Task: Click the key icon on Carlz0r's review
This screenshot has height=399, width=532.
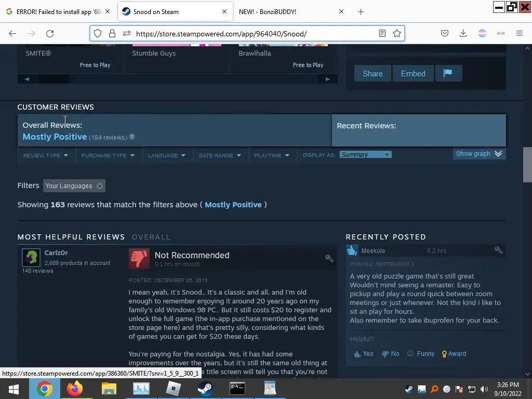Action: 329,258
